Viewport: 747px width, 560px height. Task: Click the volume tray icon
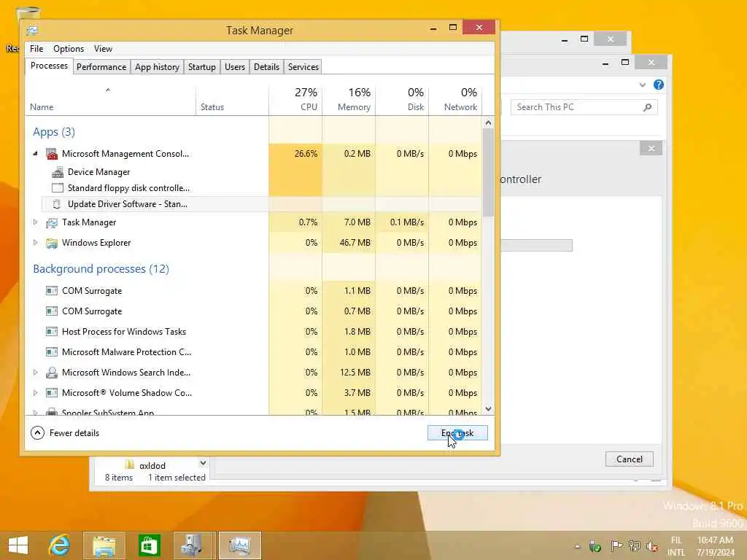click(x=653, y=546)
